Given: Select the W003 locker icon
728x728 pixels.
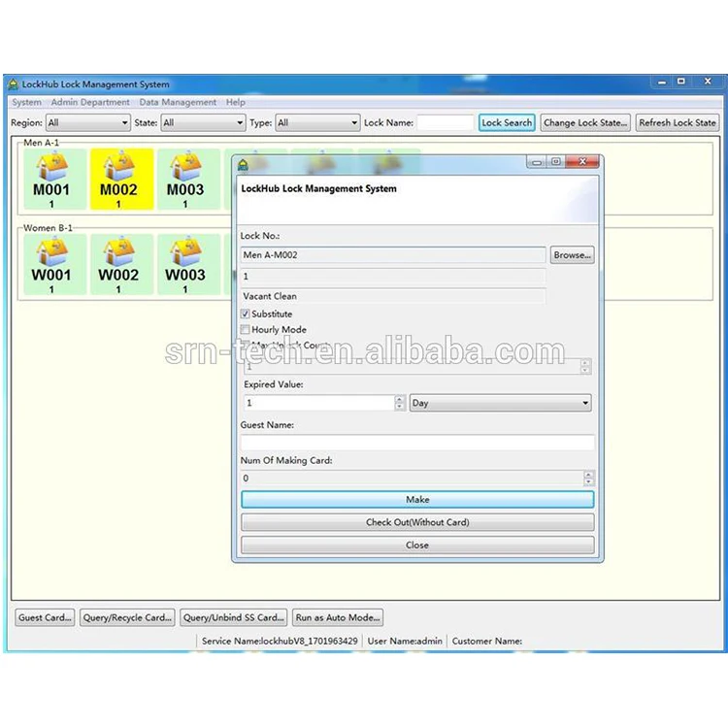Looking at the screenshot, I should [x=184, y=263].
